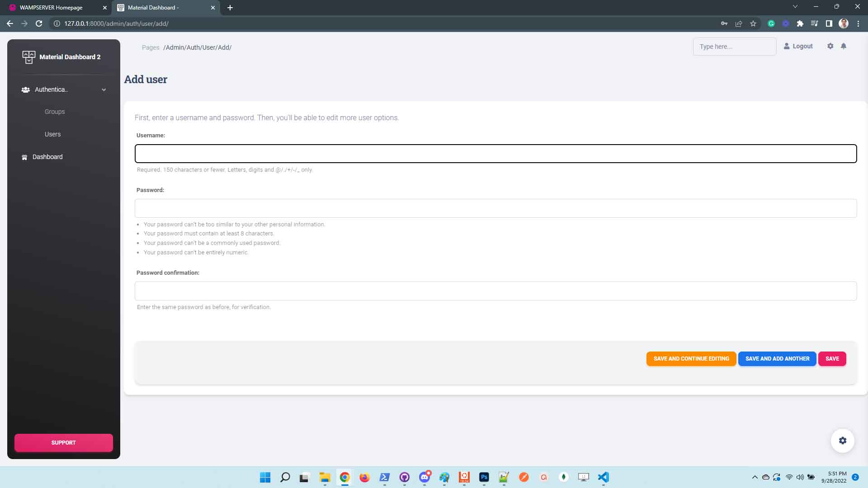This screenshot has width=868, height=488.
Task: Reload the current page
Action: click(x=39, y=23)
